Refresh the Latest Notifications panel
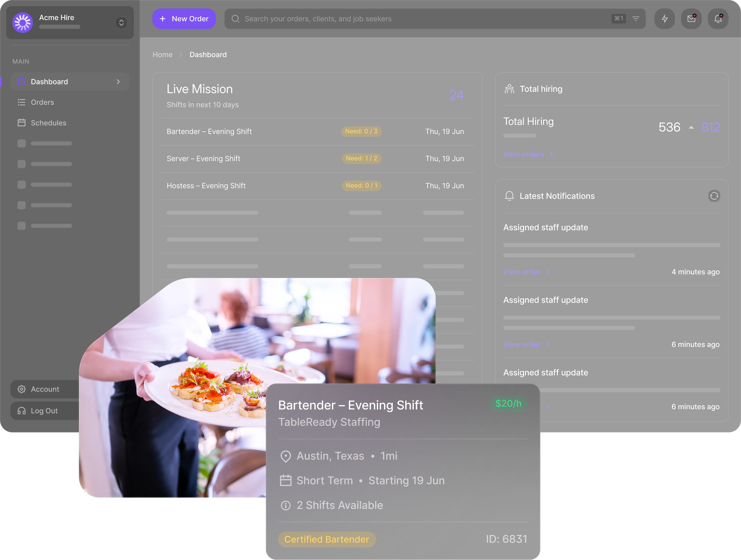This screenshot has height=560, width=741. pyautogui.click(x=714, y=196)
